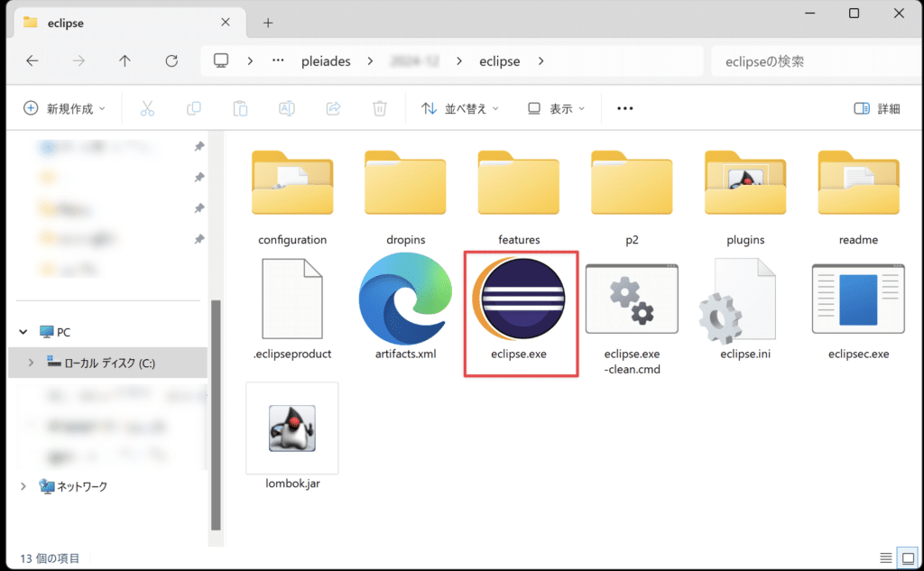Open the 表示 view menu
The image size is (924, 571).
click(557, 108)
